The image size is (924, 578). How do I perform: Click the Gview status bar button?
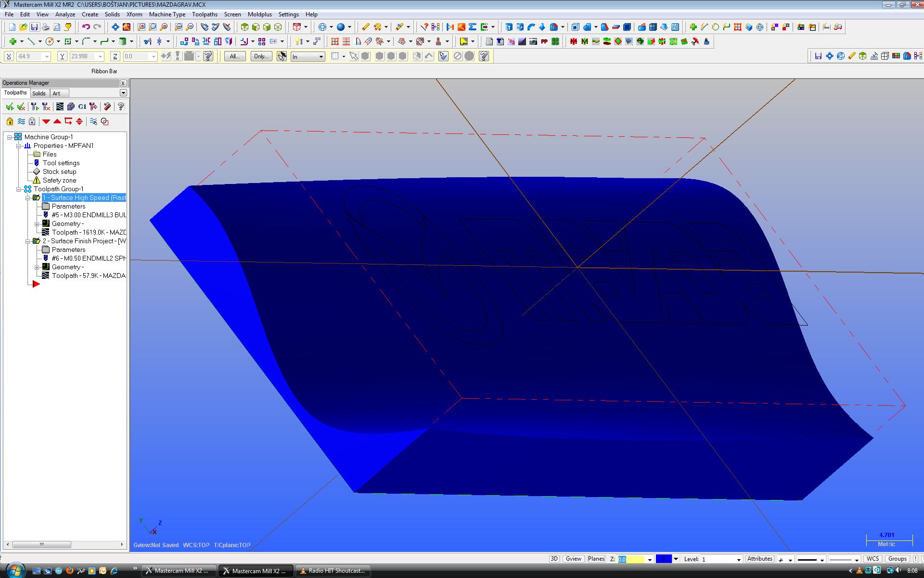point(573,559)
